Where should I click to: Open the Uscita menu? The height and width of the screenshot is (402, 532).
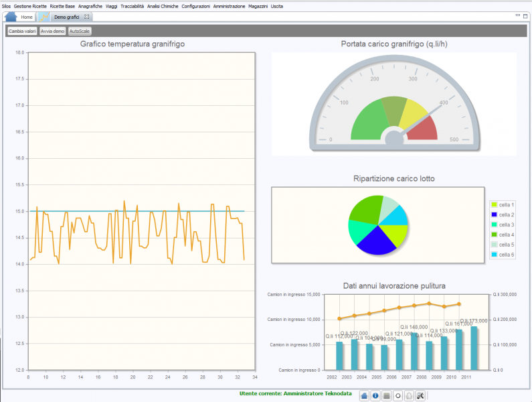pos(277,6)
